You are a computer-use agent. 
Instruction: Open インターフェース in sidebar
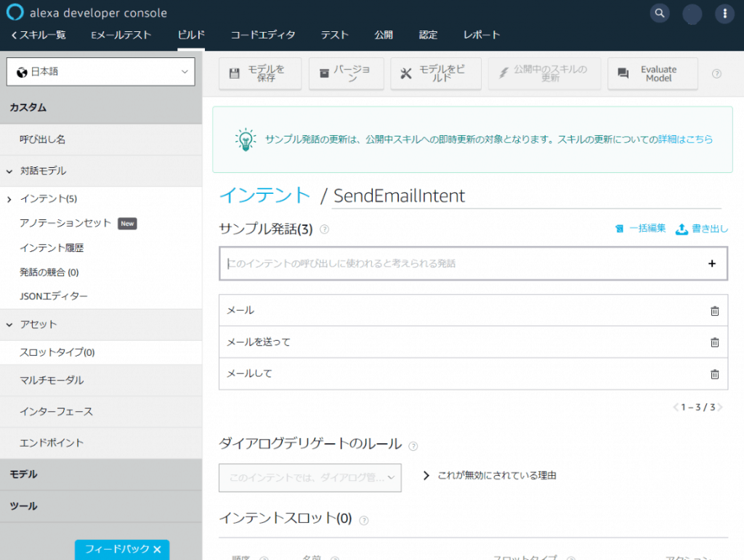tap(56, 412)
